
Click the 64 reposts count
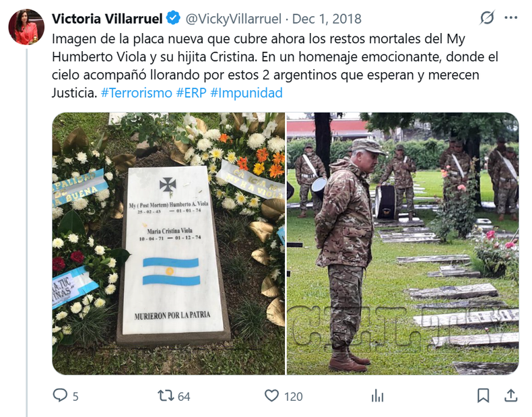point(184,397)
